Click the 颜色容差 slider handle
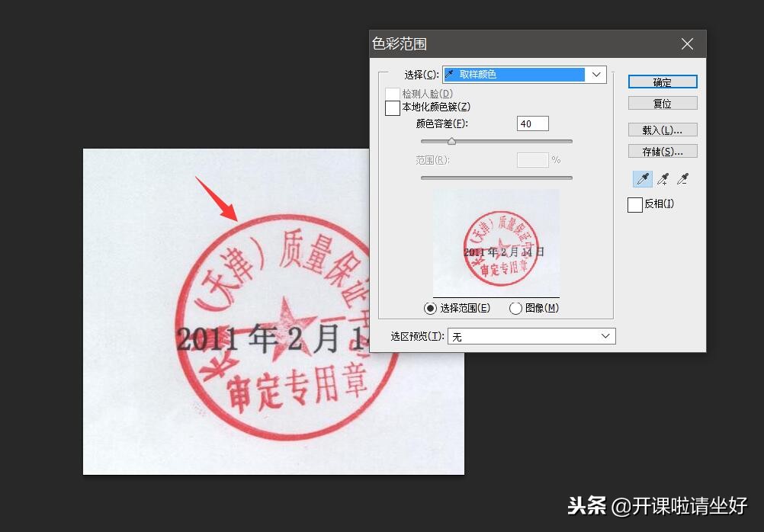764x532 pixels. click(451, 141)
